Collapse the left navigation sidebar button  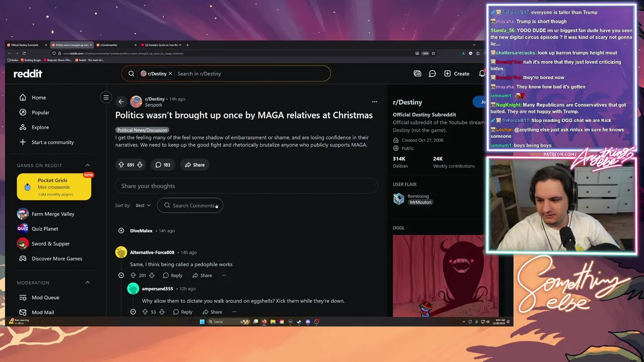[x=106, y=98]
